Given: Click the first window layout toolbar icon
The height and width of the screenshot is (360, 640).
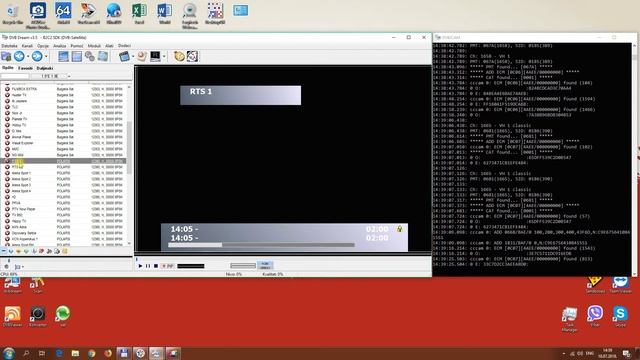Looking at the screenshot, I should click(x=63, y=56).
